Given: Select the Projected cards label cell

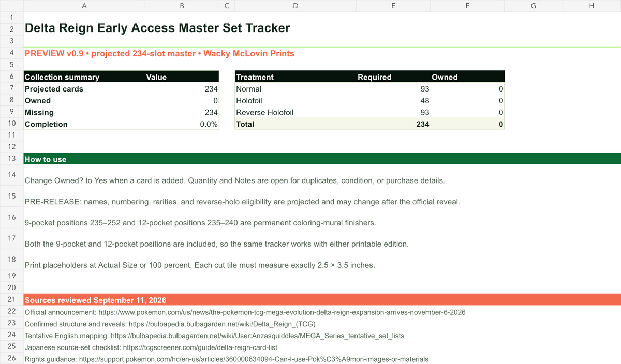Looking at the screenshot, I should coord(84,89).
